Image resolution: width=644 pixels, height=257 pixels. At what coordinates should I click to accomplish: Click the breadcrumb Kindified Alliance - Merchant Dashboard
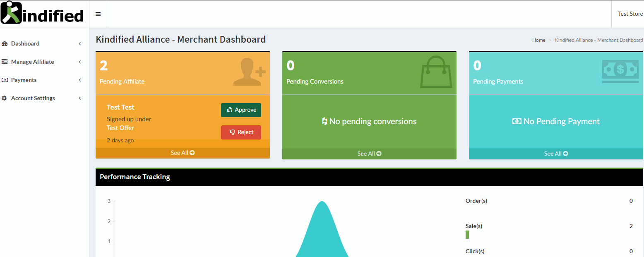599,40
